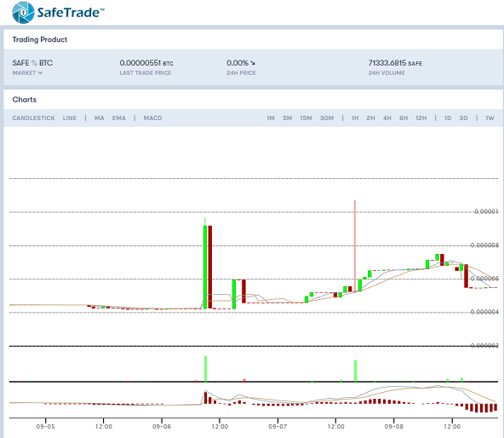
Task: Click the tallest green volume bar
Action: [206, 369]
